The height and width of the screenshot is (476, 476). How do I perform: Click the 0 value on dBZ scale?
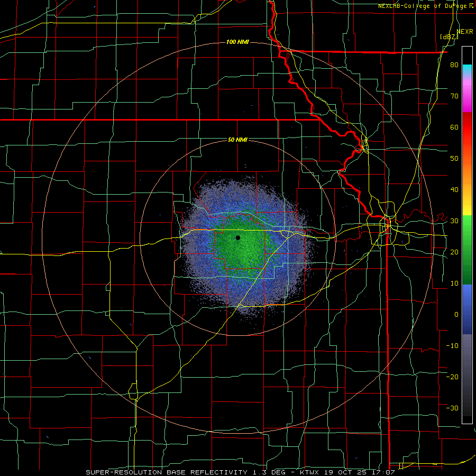(x=456, y=315)
